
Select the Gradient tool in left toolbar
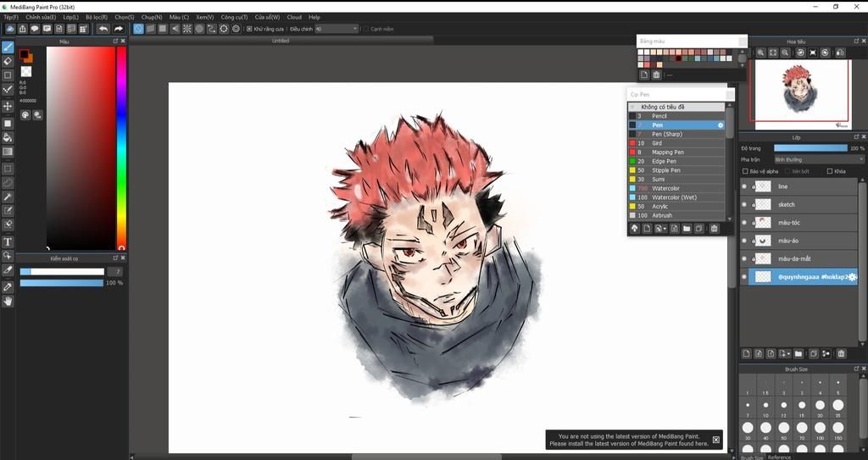click(8, 152)
